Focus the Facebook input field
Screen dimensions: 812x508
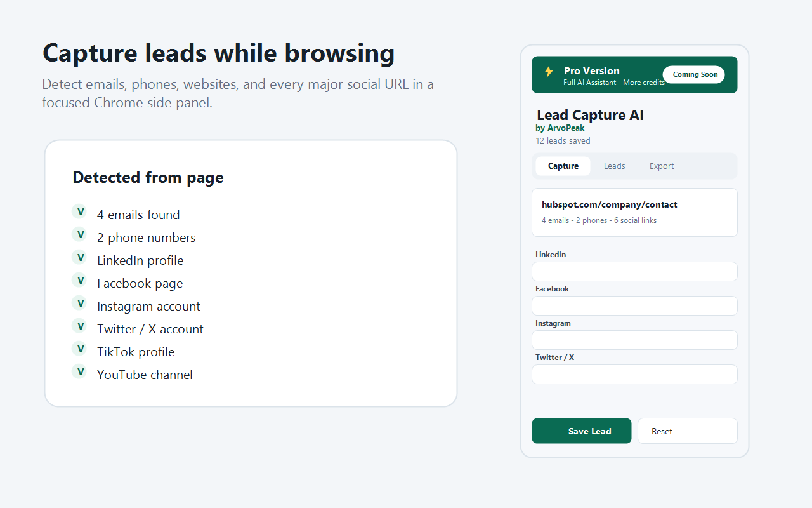pyautogui.click(x=634, y=306)
